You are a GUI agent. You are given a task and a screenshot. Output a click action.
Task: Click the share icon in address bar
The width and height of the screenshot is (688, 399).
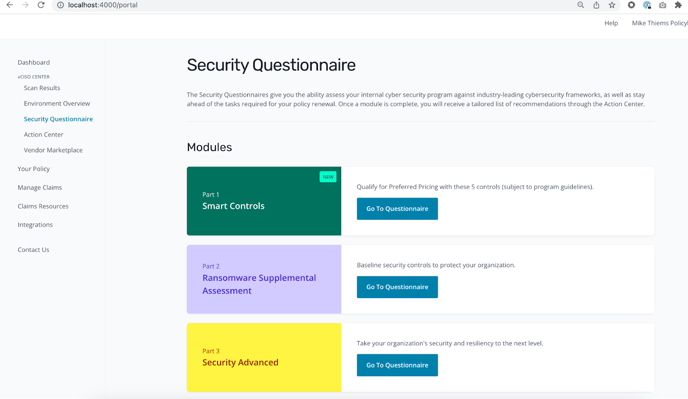[x=596, y=5]
